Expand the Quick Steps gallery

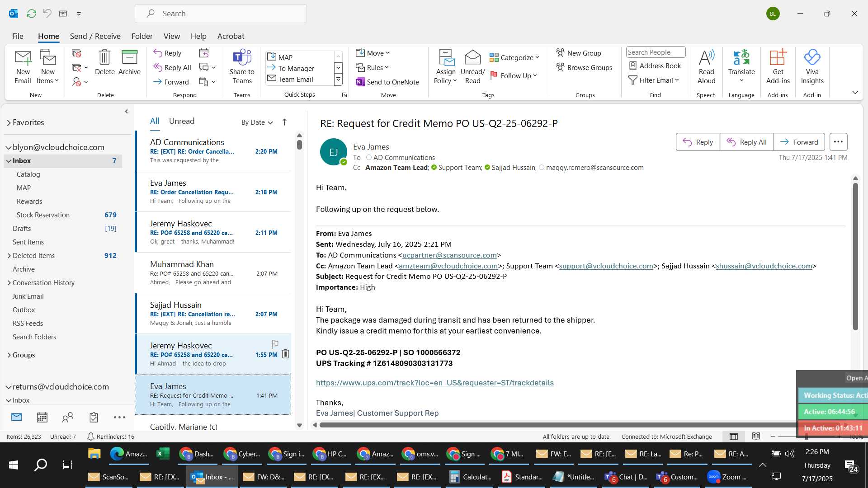(338, 80)
